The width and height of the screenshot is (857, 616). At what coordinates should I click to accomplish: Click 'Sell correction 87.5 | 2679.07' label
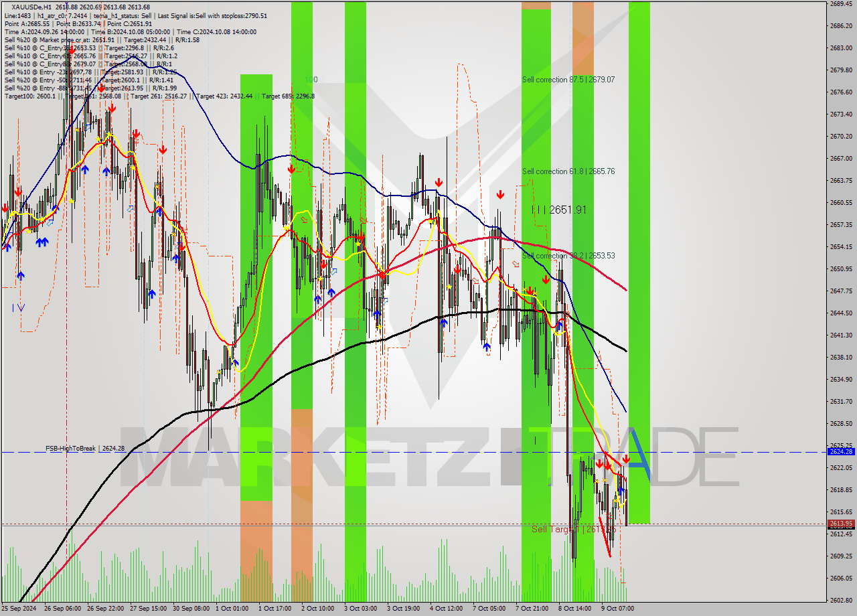point(568,79)
